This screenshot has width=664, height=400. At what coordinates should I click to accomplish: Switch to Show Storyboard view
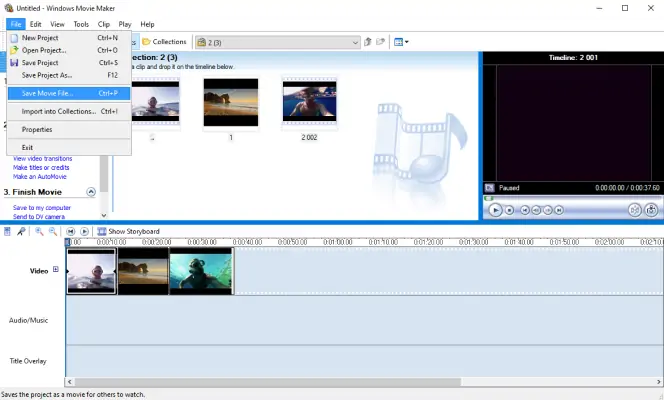128,232
